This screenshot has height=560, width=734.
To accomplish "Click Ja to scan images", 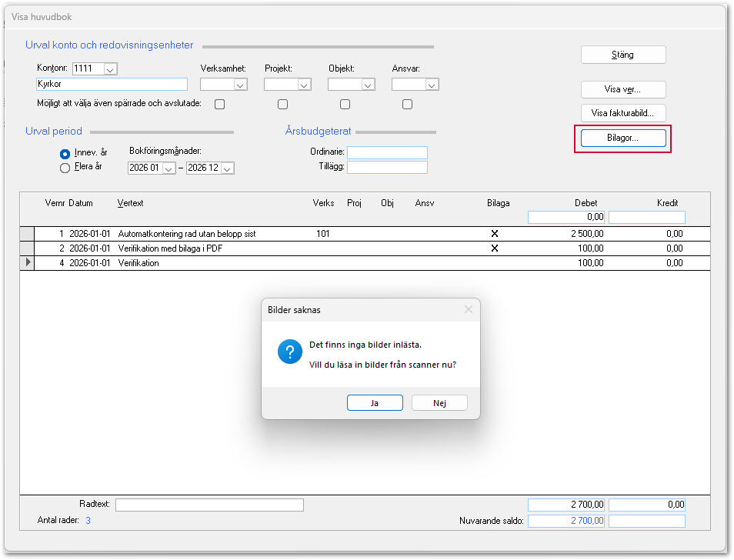I will 375,403.
